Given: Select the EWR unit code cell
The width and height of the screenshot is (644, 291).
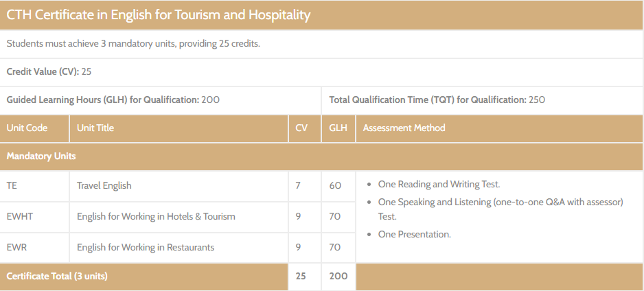Looking at the screenshot, I should point(16,247).
